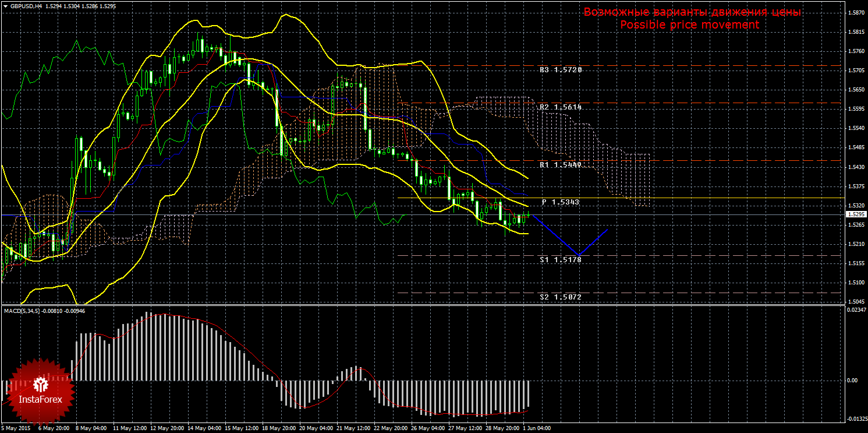Click the current price tag 1.5295 on axis

pos(855,215)
